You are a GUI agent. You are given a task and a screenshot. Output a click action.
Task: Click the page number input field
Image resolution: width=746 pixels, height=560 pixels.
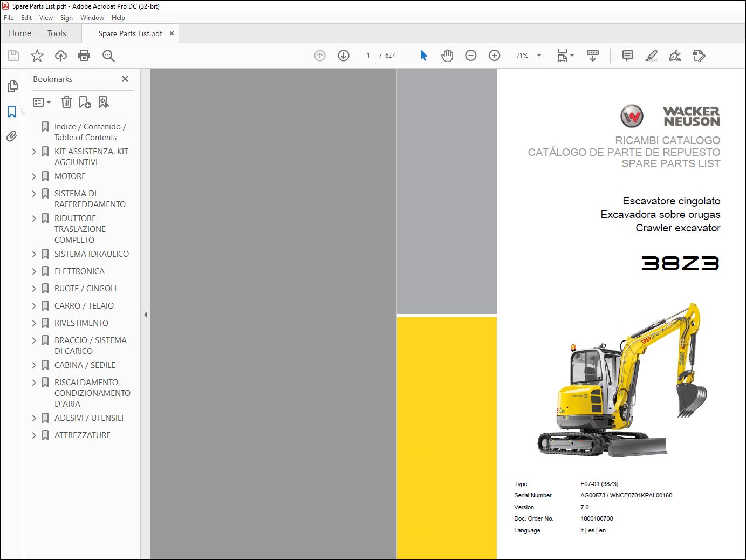(368, 56)
